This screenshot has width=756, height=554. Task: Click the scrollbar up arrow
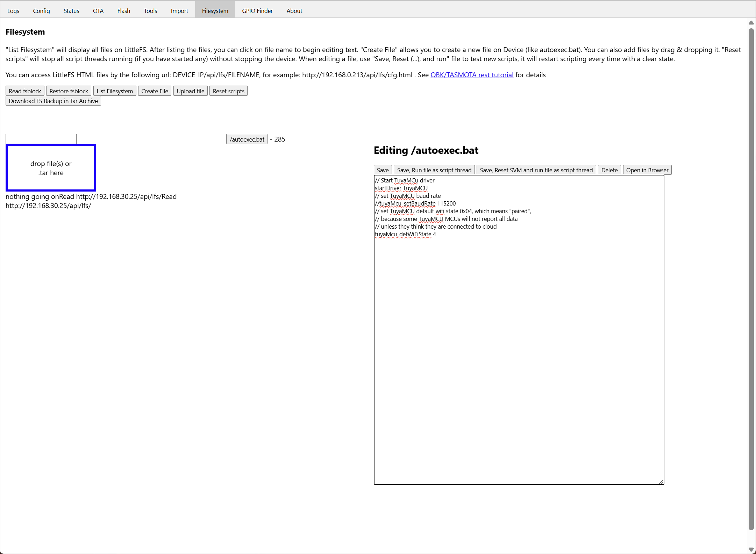point(751,23)
